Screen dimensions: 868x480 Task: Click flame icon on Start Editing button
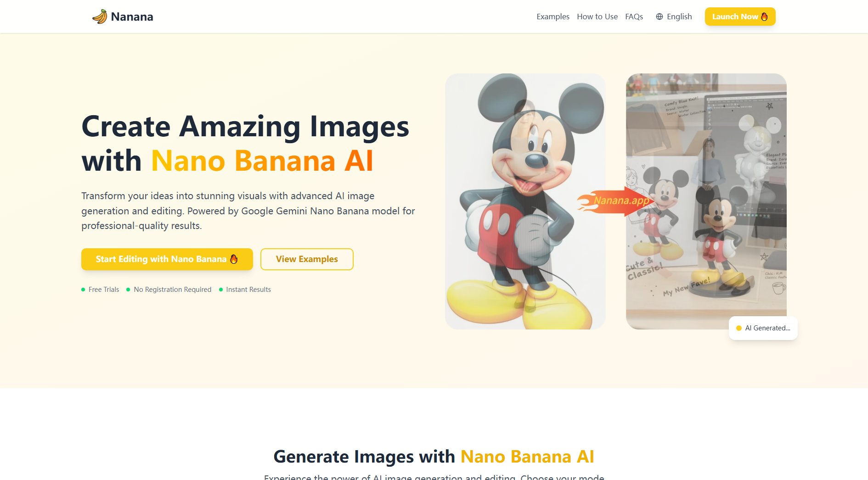coord(234,259)
